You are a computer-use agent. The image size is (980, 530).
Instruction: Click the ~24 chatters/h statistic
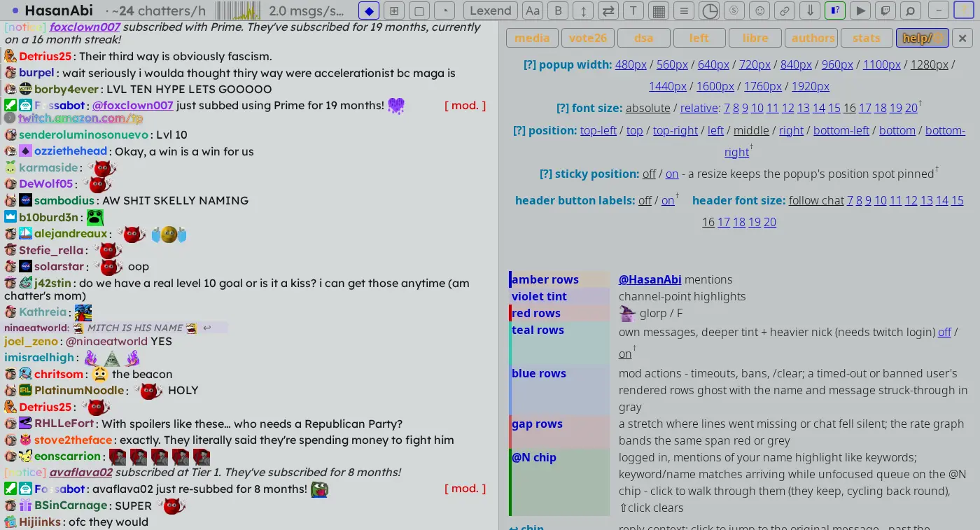click(160, 11)
